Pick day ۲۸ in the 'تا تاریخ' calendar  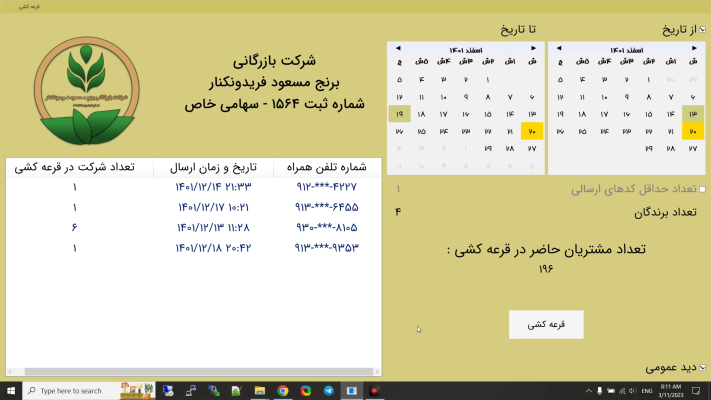click(510, 149)
